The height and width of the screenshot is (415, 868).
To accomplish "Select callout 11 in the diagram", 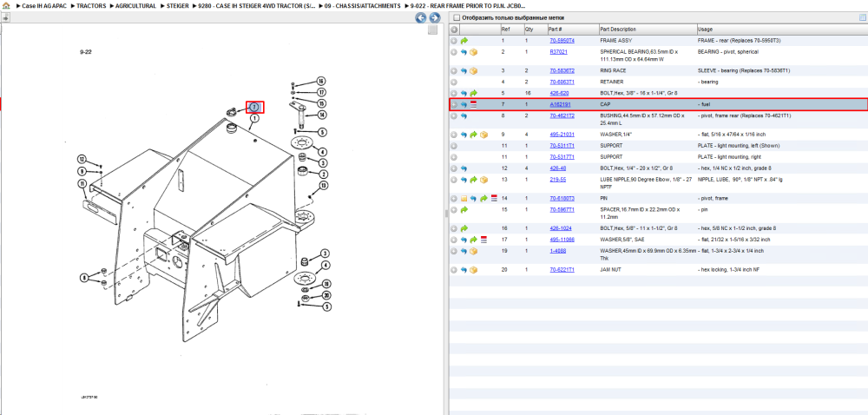I will coord(82,184).
